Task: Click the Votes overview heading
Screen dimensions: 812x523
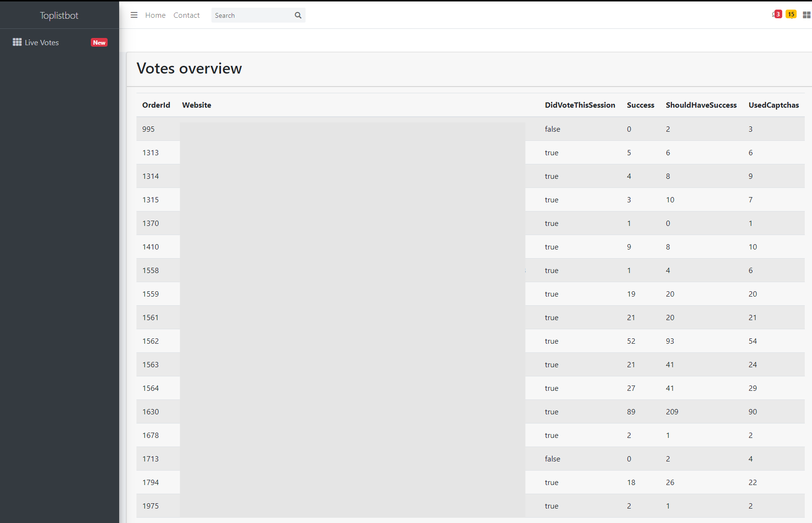Action: pyautogui.click(x=189, y=68)
